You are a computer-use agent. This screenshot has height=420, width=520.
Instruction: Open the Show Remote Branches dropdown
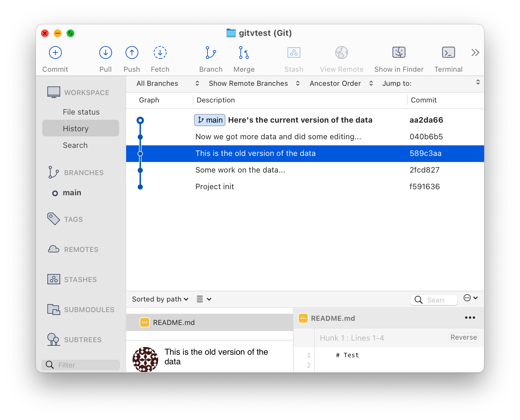[x=254, y=84]
